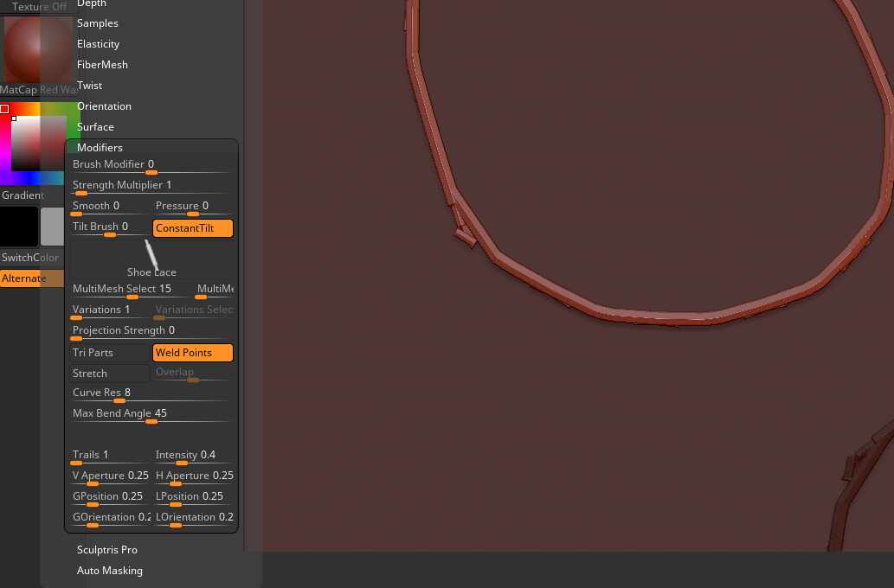Adjust the Variations slider
894x588 pixels.
click(110, 311)
